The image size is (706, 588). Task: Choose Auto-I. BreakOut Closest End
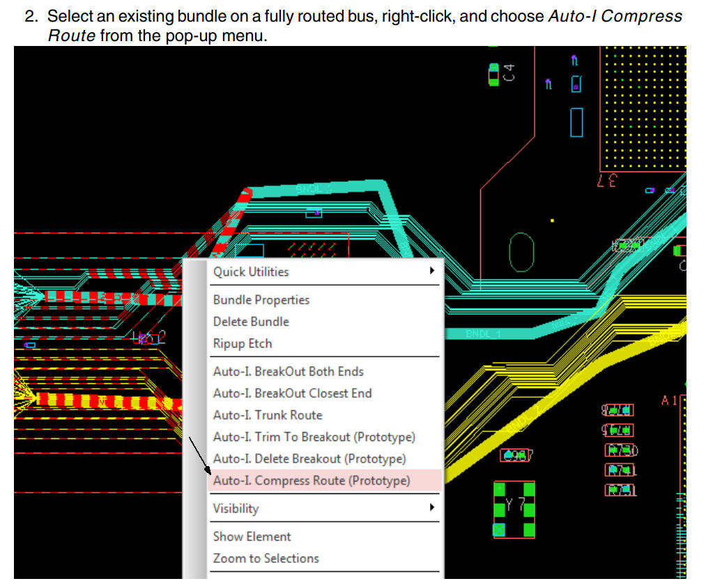[325, 393]
